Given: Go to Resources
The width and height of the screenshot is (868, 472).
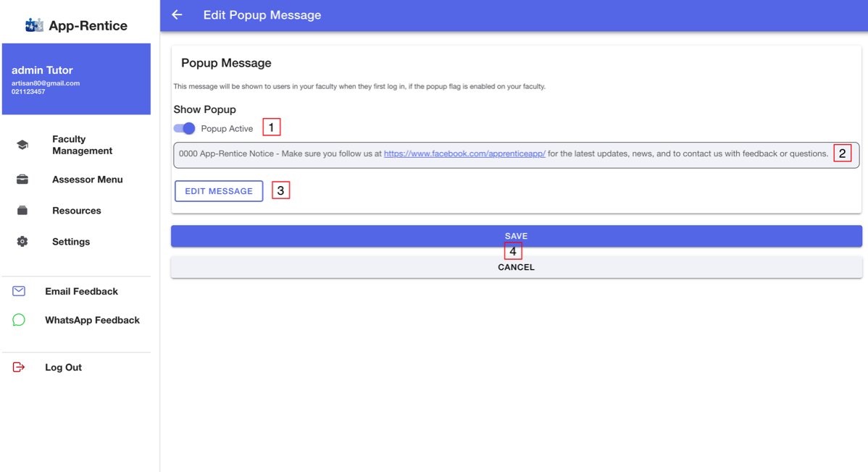Looking at the screenshot, I should coord(76,210).
